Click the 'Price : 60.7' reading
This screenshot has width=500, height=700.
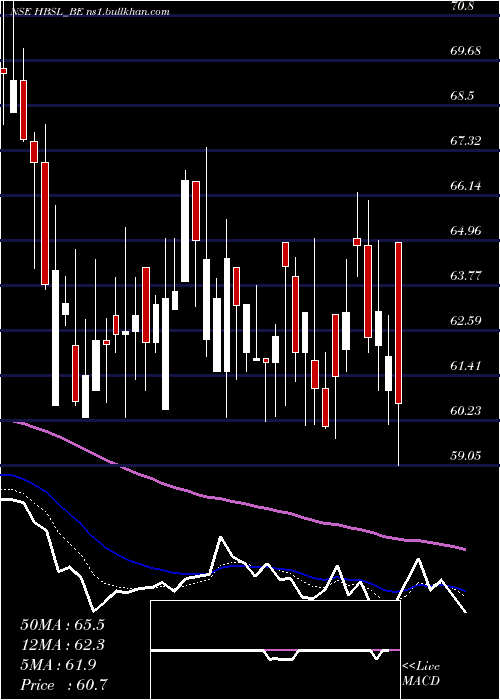(x=63, y=684)
